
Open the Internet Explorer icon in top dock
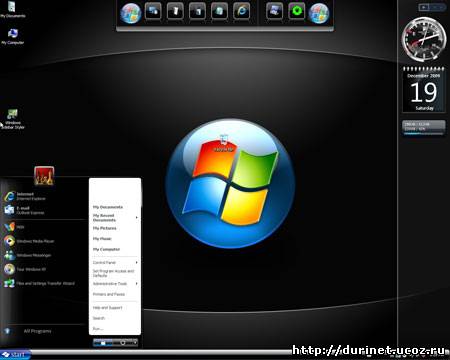242,11
